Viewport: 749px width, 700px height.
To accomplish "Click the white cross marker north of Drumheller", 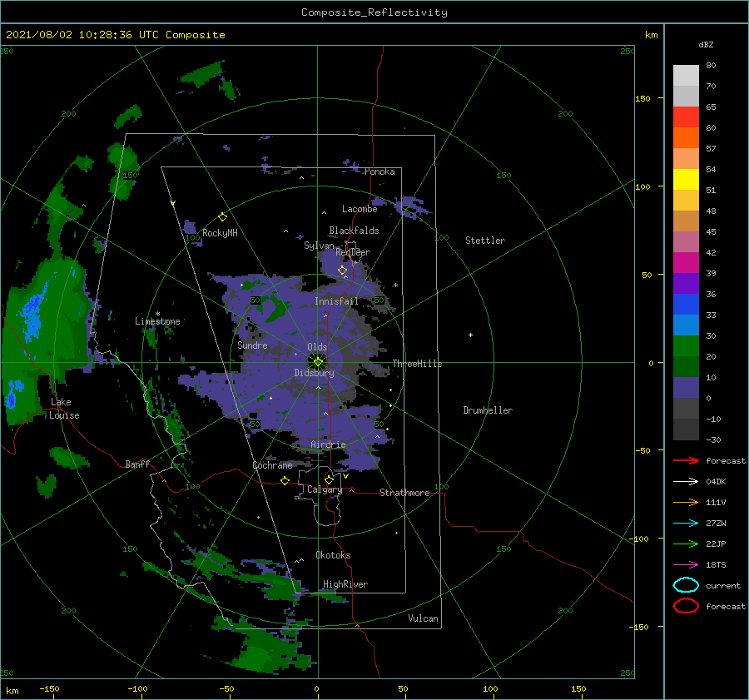I will coord(470,335).
